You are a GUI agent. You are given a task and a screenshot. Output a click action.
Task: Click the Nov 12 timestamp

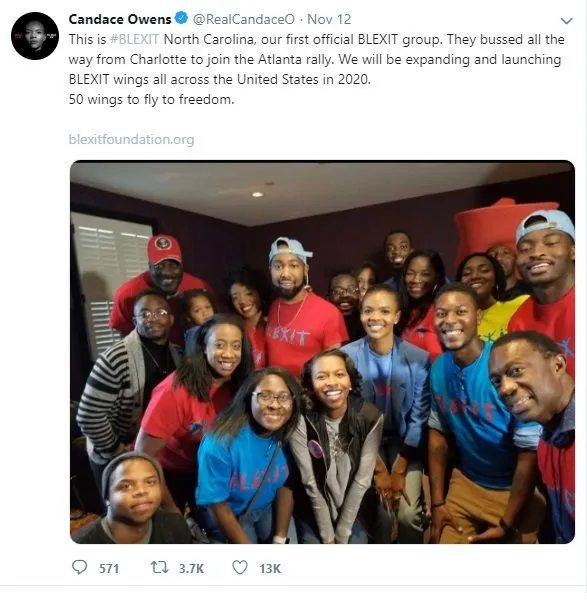(329, 19)
